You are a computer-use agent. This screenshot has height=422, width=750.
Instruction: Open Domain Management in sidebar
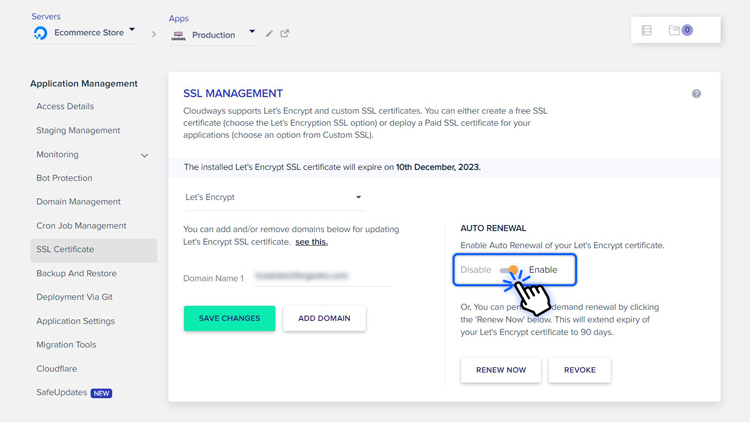(x=78, y=202)
